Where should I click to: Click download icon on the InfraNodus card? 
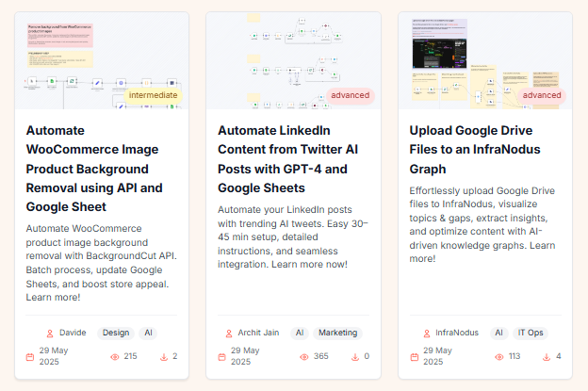547,357
